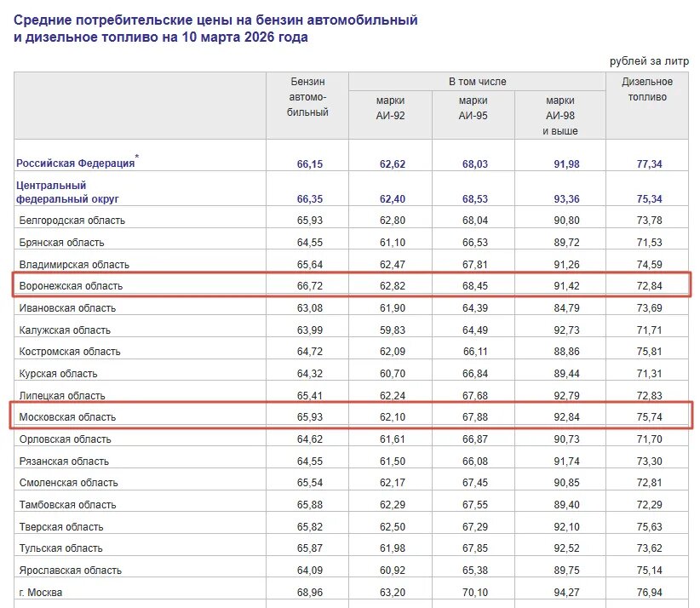700x608 pixels.
Task: Click 'Владимирская область' row name
Action: [74, 265]
